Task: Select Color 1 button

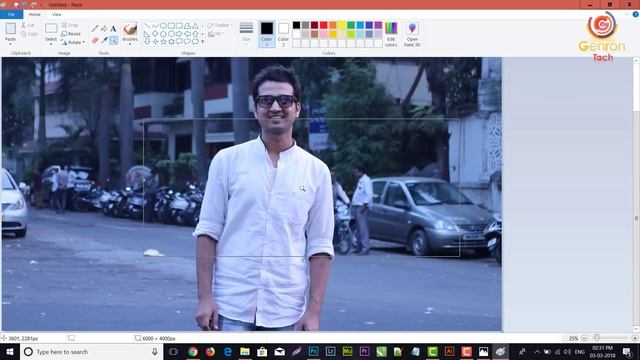Action: [x=267, y=34]
